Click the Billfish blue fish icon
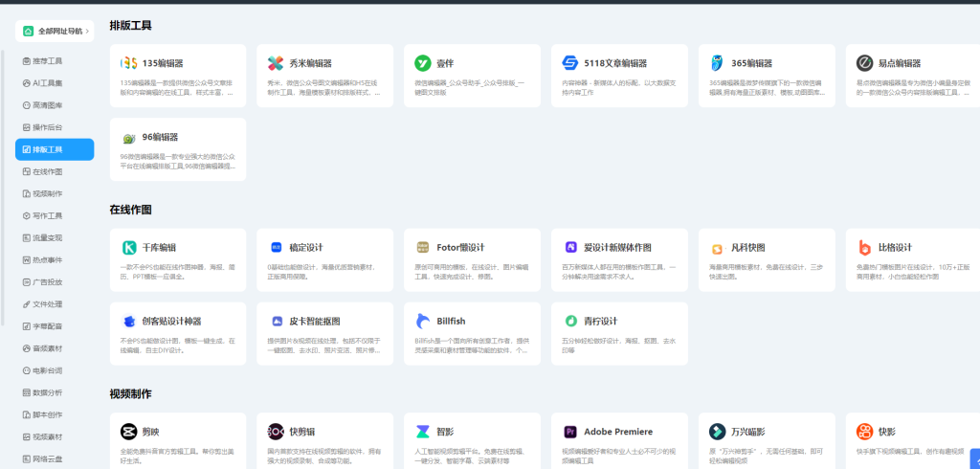The width and height of the screenshot is (980, 469). [x=422, y=321]
